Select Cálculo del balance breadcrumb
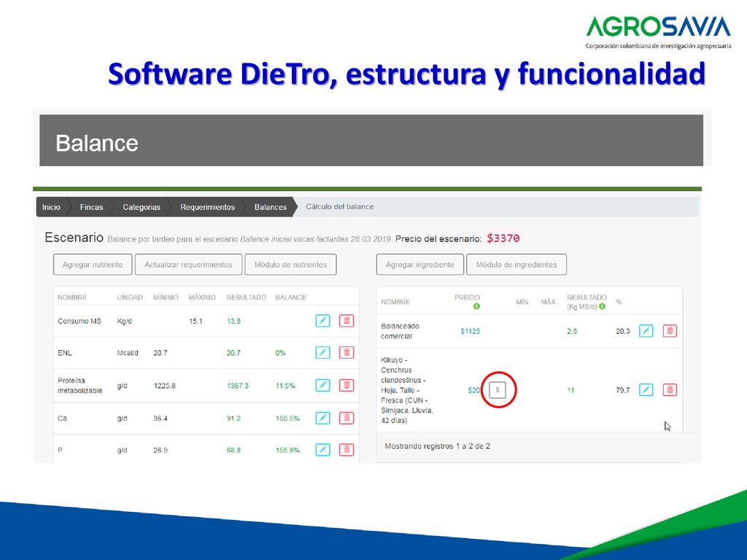 tap(339, 206)
